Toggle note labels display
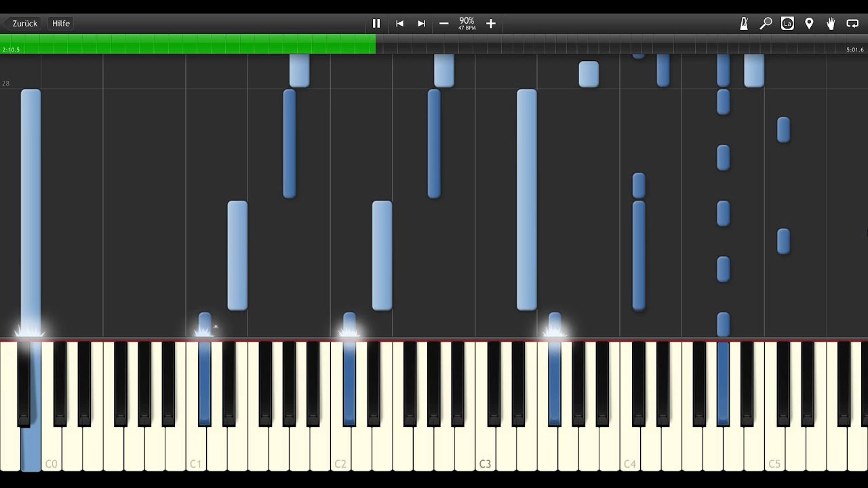This screenshot has height=488, width=868. click(x=787, y=23)
